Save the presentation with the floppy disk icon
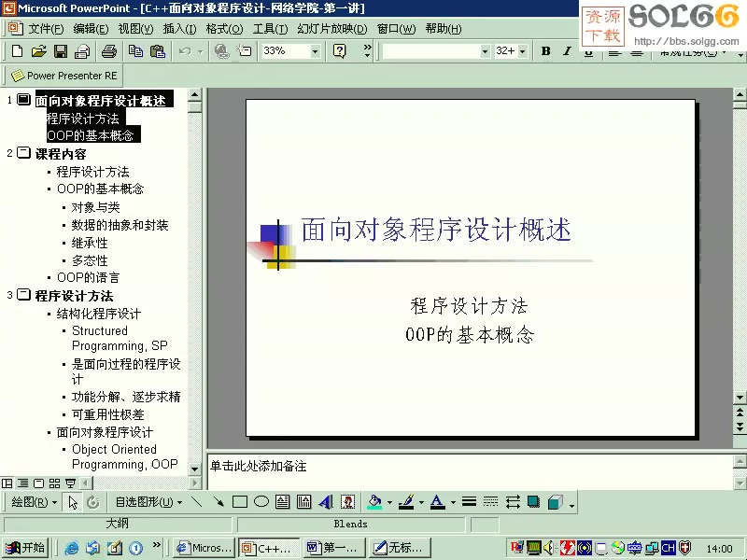The width and height of the screenshot is (747, 560). (61, 51)
